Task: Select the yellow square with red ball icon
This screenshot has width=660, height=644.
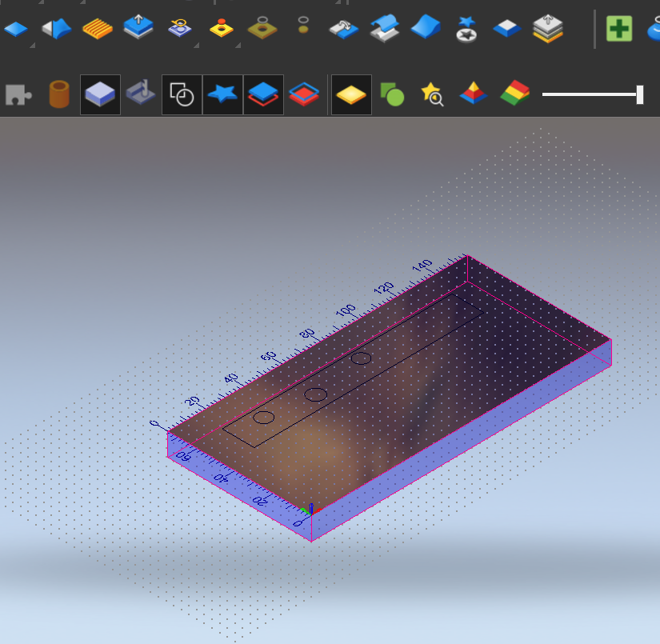Action: click(222, 28)
